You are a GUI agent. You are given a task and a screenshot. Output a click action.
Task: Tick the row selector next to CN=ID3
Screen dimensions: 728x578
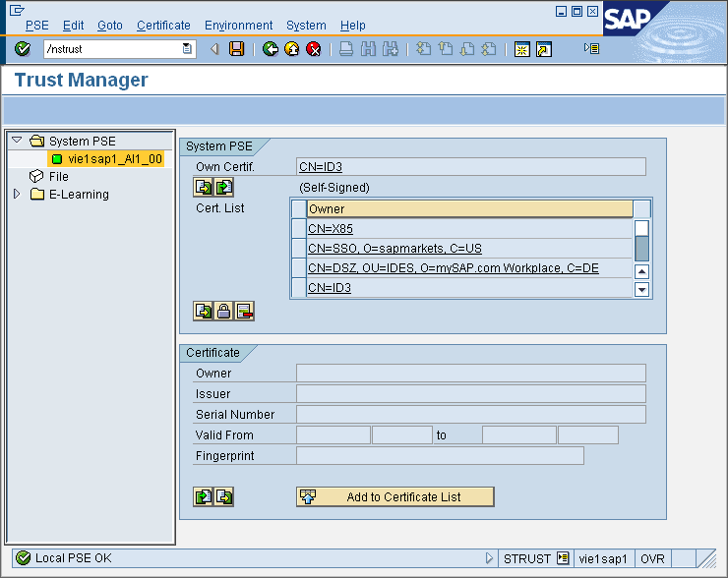299,288
